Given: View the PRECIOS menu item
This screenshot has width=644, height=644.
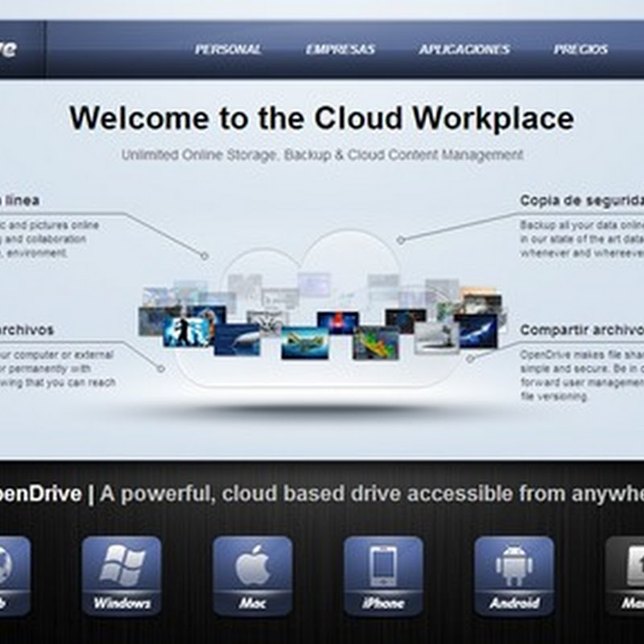Looking at the screenshot, I should pos(580,49).
